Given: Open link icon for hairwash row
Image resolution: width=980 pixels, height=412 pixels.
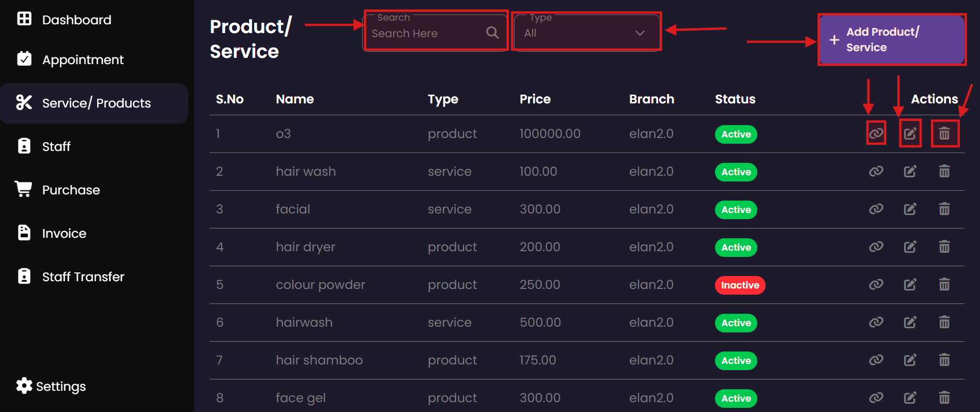Looking at the screenshot, I should tap(876, 322).
